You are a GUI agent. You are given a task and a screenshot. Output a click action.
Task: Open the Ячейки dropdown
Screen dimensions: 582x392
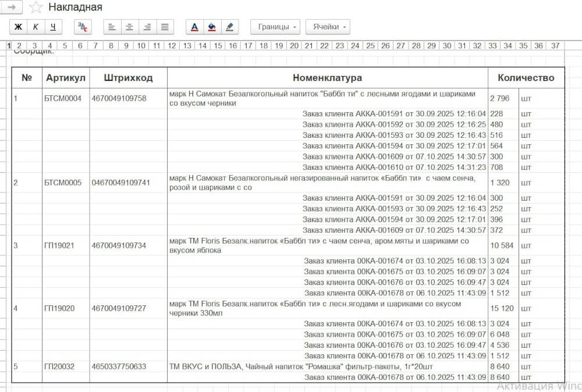point(328,27)
